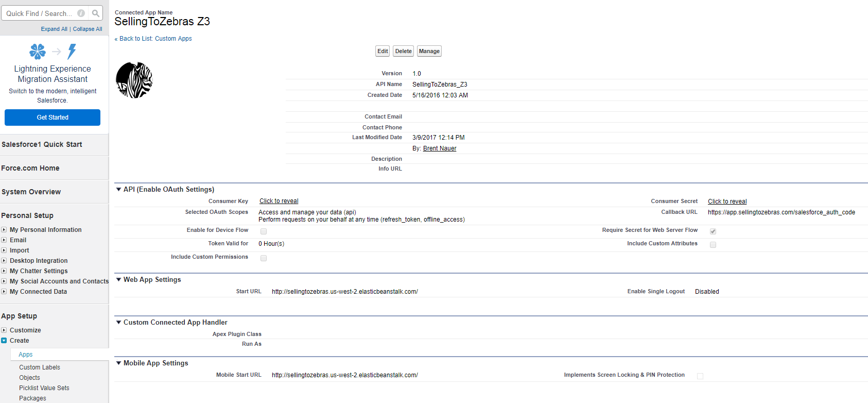The width and height of the screenshot is (868, 403).
Task: Click the Version value 1.0
Action: 416,74
